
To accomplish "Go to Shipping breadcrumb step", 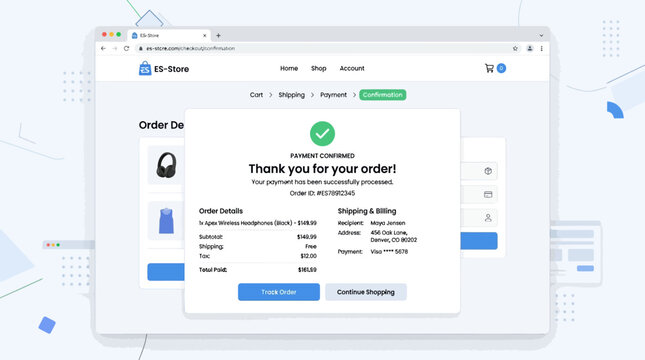I will (x=292, y=95).
